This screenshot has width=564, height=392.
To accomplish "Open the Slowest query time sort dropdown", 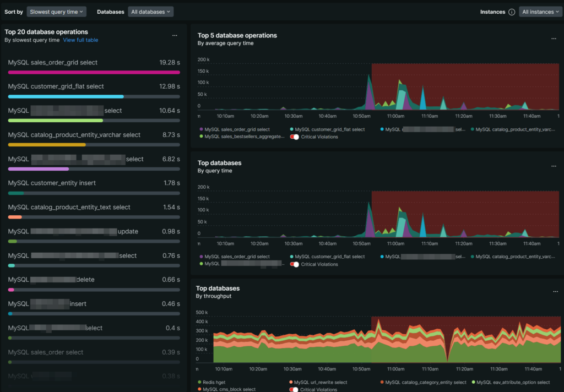I will click(x=56, y=12).
